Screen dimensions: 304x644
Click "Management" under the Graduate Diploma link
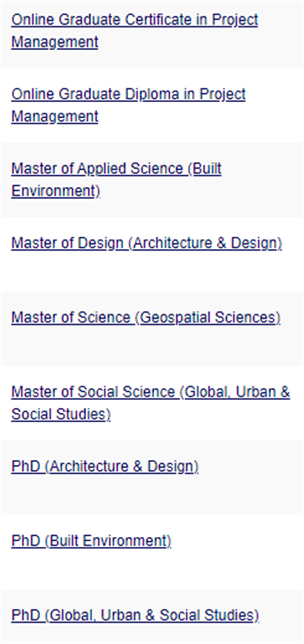click(55, 117)
